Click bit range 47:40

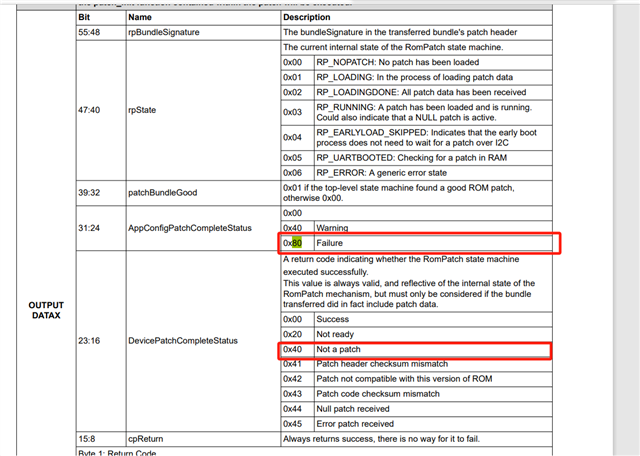click(89, 110)
